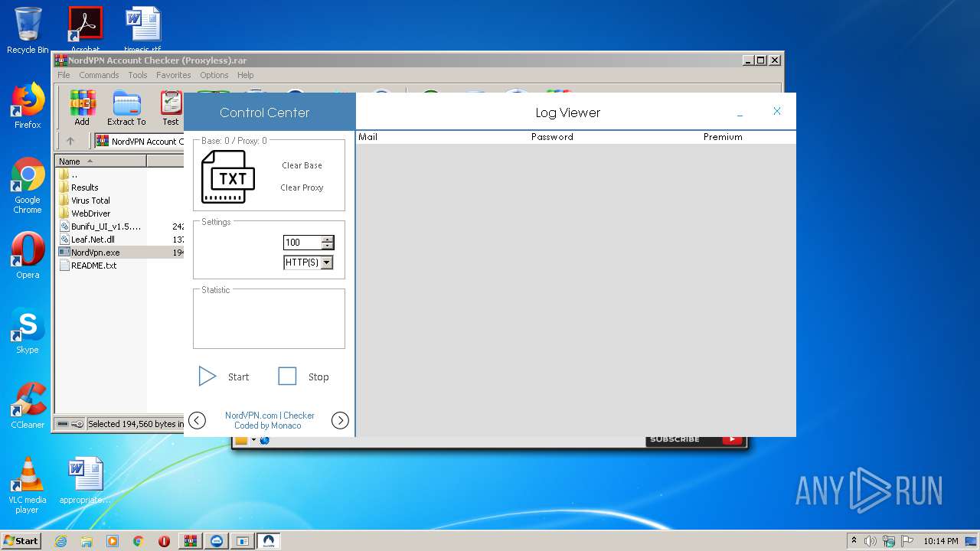The height and width of the screenshot is (551, 980).
Task: Click Opera taskbar icon
Action: coord(164,541)
